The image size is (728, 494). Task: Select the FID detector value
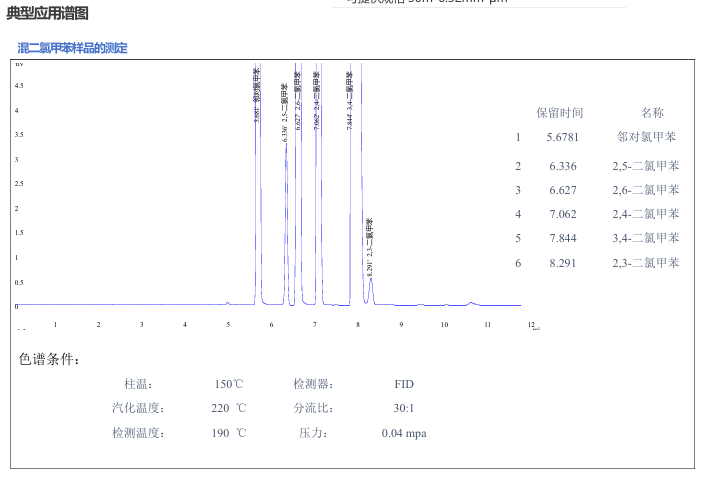pyautogui.click(x=404, y=384)
